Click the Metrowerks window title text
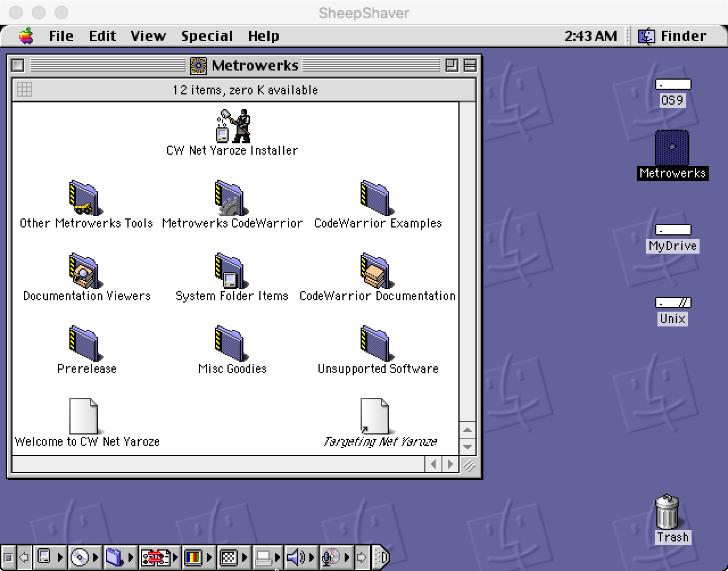Screen dimensions: 728x571 pos(255,65)
